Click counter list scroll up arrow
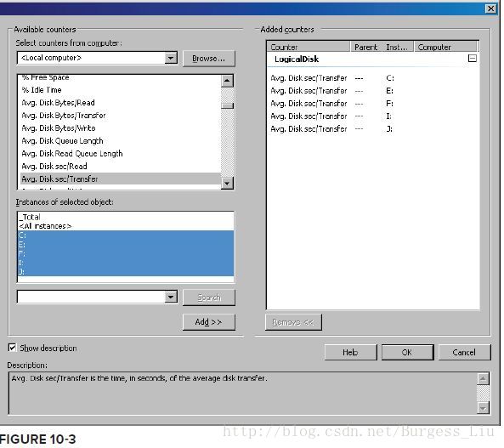This screenshot has height=448, width=504. click(x=227, y=81)
